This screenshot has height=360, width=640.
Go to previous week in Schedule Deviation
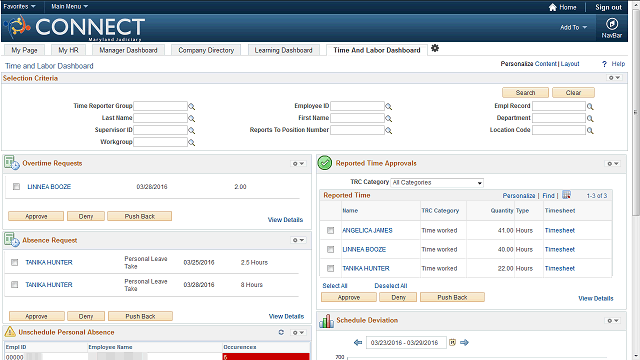(358, 342)
